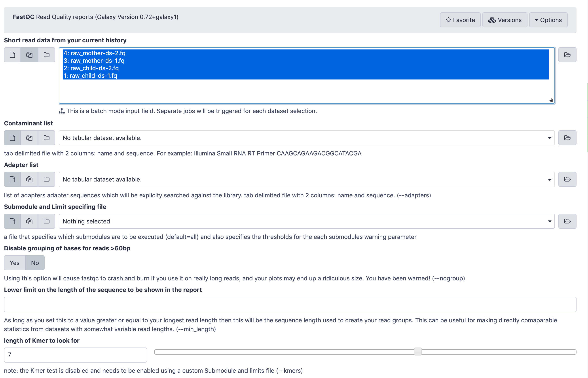The width and height of the screenshot is (588, 378).
Task: Set Disable grouping of bases to No
Action: tap(35, 263)
